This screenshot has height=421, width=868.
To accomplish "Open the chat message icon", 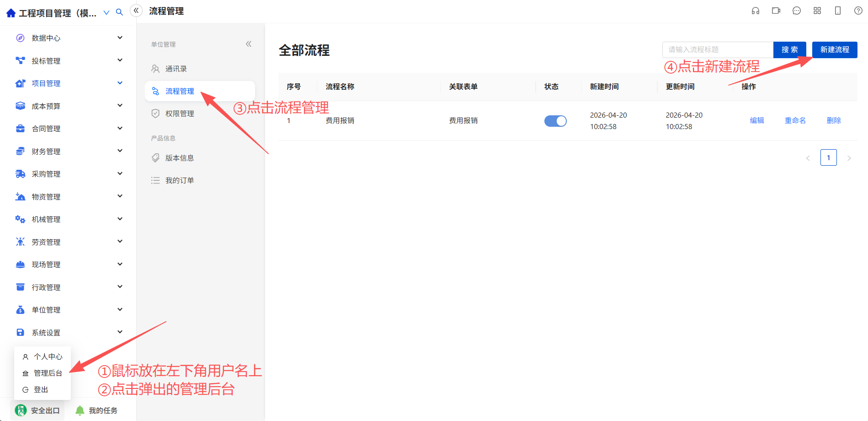I will coord(797,11).
